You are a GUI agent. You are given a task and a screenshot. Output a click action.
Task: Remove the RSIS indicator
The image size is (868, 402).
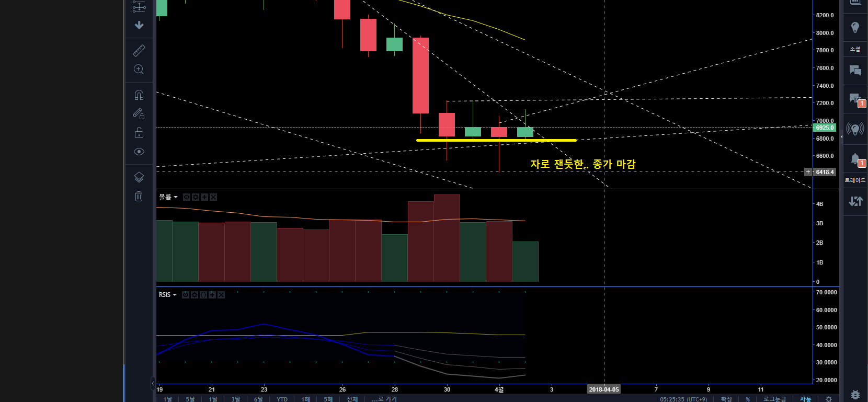click(221, 295)
